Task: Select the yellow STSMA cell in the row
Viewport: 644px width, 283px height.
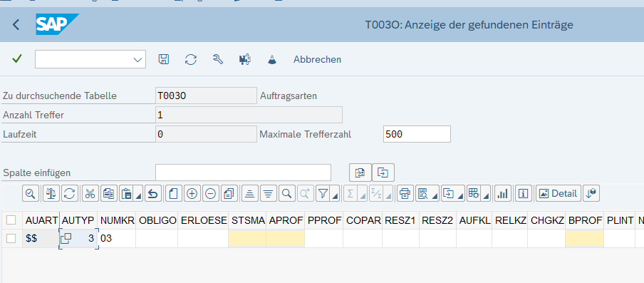Action: (247, 238)
